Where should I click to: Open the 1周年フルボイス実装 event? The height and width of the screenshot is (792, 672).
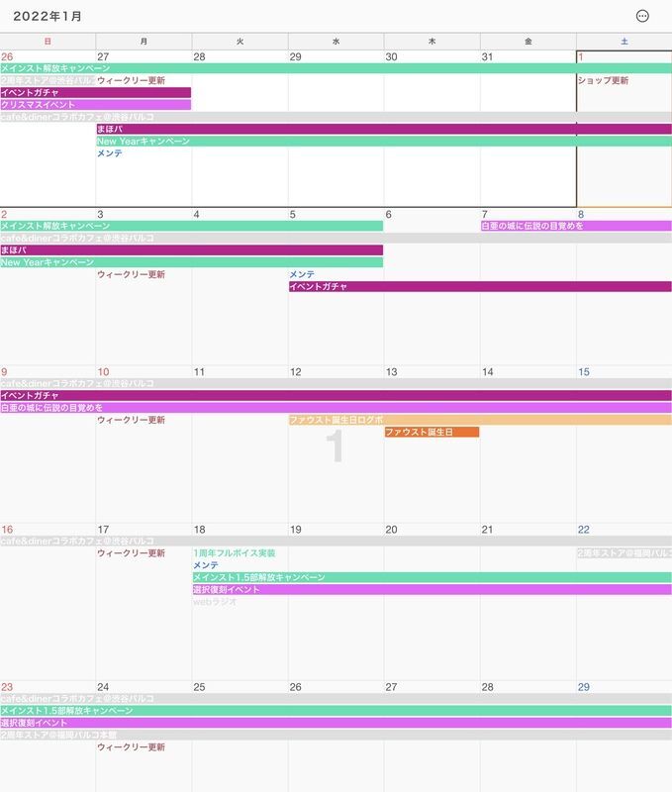coord(235,553)
